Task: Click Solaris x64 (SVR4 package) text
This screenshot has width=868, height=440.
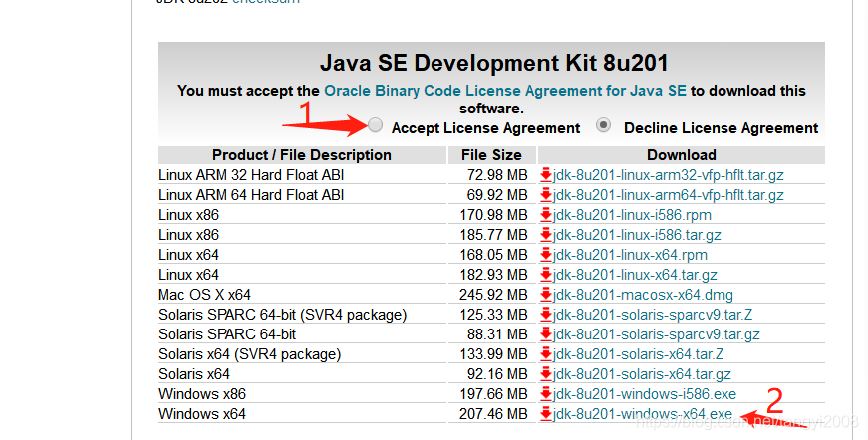Action: [x=250, y=354]
